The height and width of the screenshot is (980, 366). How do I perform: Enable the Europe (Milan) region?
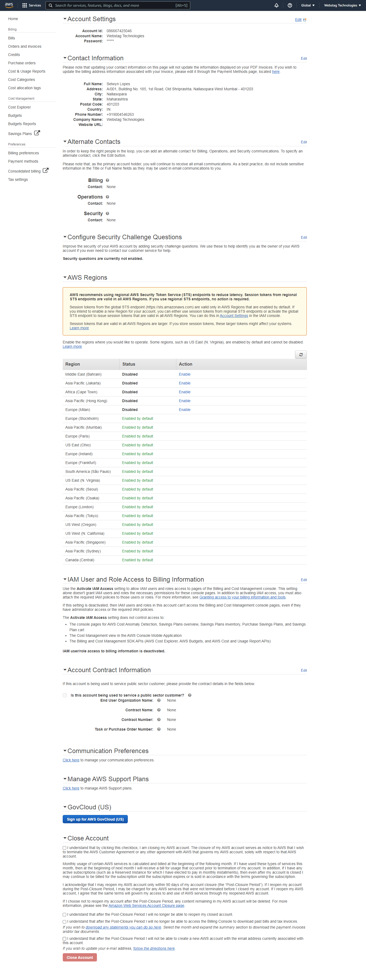coord(185,410)
